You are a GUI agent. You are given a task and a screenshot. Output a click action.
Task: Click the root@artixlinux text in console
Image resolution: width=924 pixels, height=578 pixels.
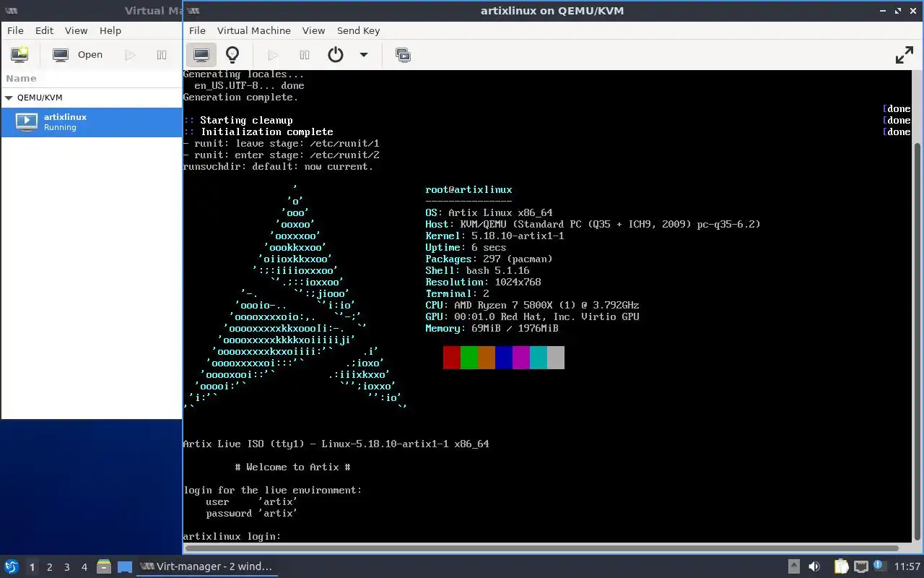tap(468, 189)
